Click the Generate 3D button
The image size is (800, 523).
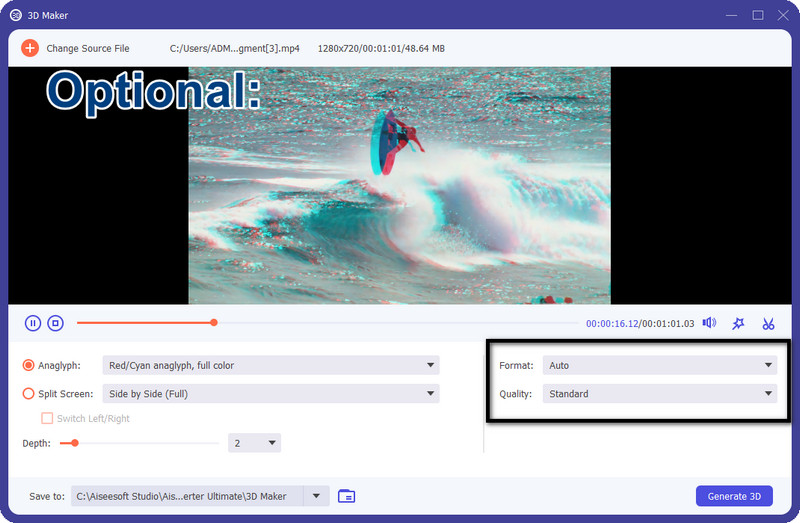pos(734,496)
